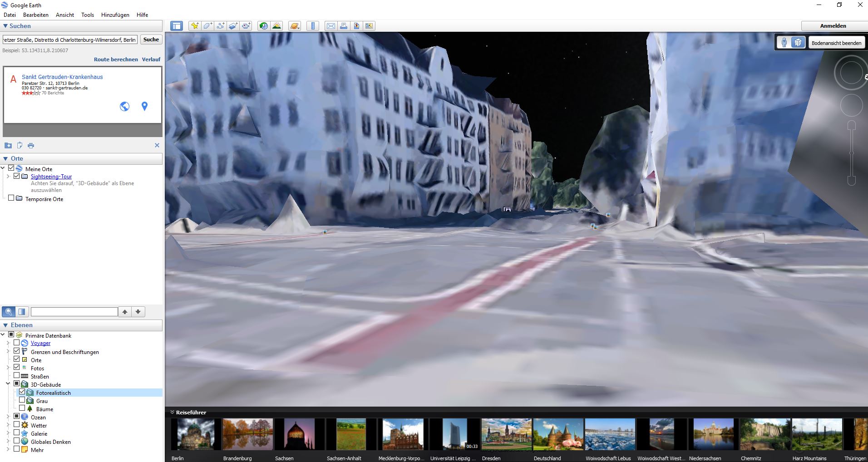Toggle the sidebar visibility button
The image size is (868, 462).
[x=177, y=26]
